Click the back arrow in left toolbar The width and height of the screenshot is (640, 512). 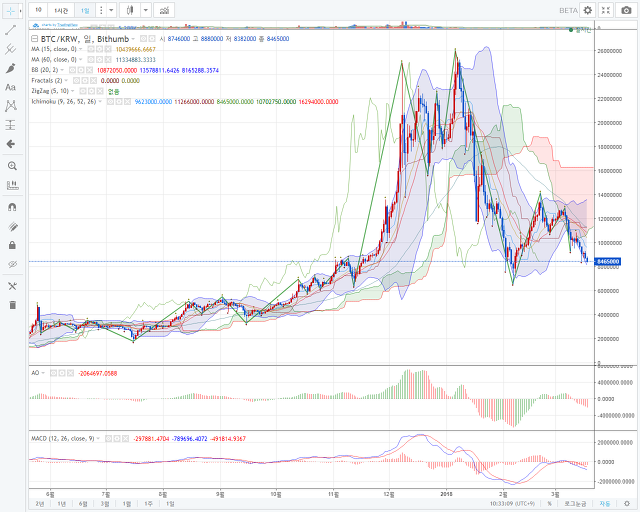(11, 144)
